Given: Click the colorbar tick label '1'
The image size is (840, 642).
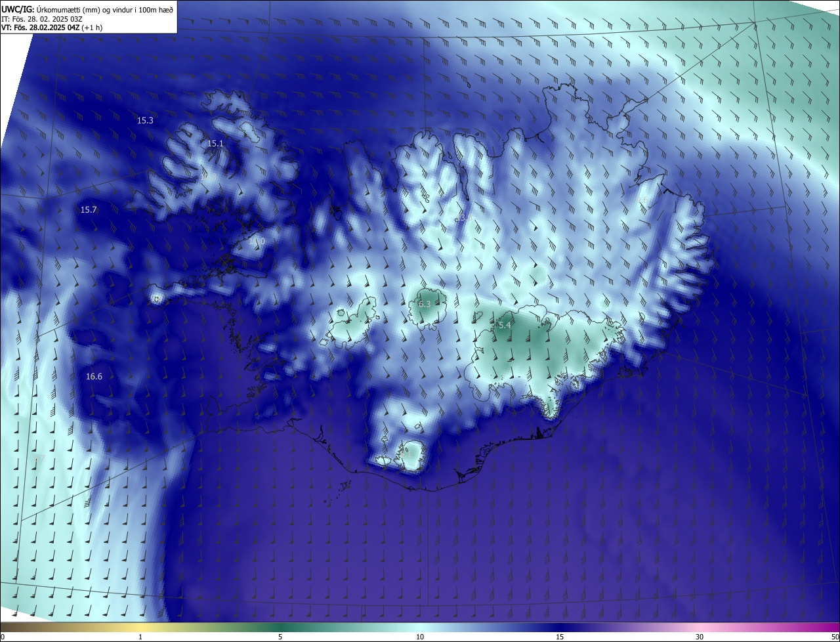Looking at the screenshot, I should coord(140,637).
